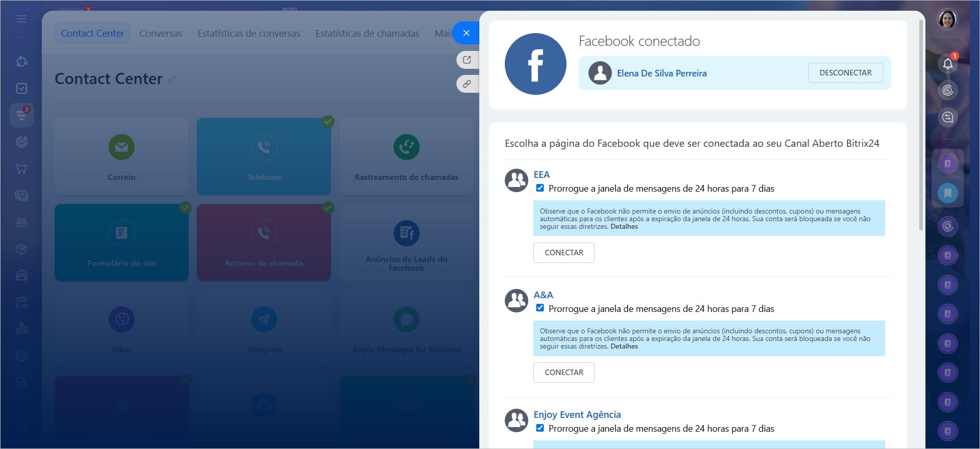Switch to the Contact Center tab
The height and width of the screenshot is (449, 980).
92,33
